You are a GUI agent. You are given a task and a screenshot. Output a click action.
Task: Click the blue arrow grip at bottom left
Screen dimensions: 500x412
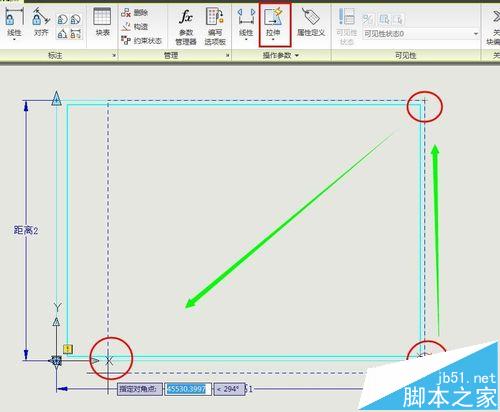pos(63,389)
